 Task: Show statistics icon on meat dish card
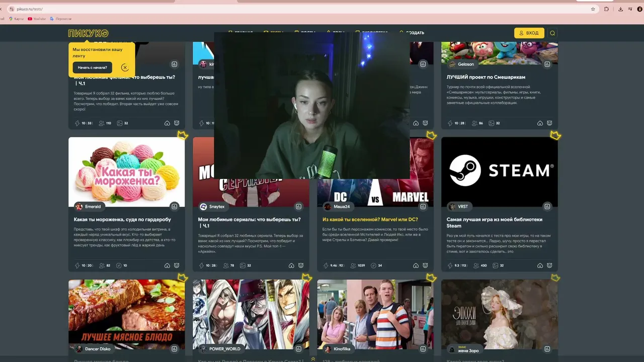coord(174,349)
